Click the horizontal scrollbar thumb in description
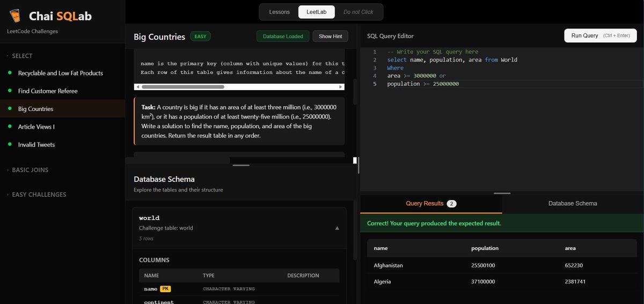Viewport: 644px width, 304px height. pyautogui.click(x=183, y=86)
